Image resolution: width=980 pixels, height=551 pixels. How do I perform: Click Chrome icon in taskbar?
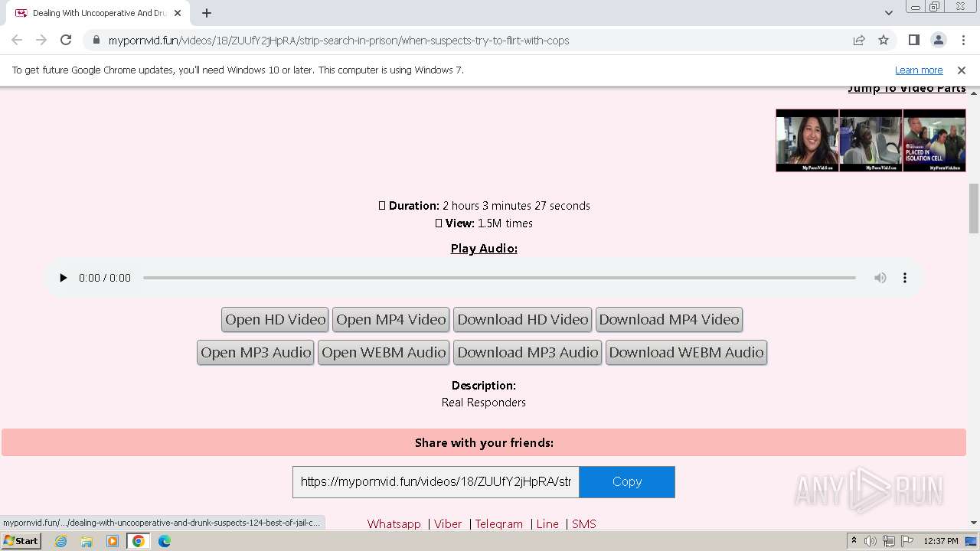point(139,541)
